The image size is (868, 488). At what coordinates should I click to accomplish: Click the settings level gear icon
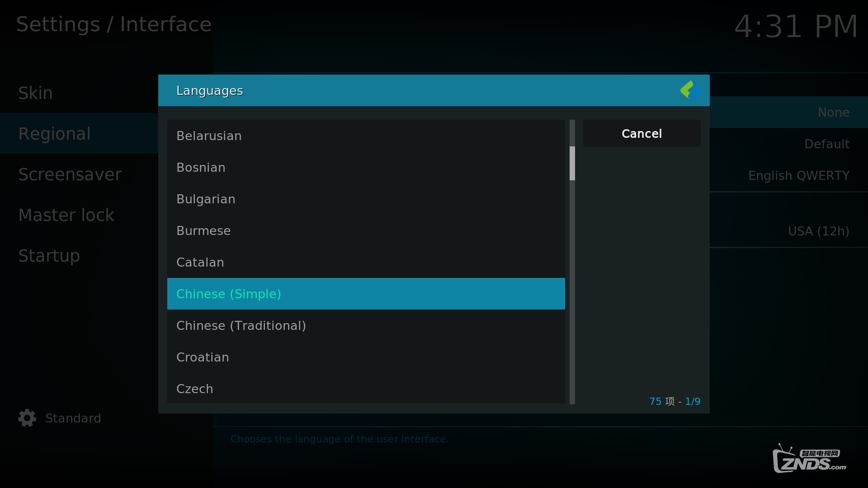[x=27, y=418]
